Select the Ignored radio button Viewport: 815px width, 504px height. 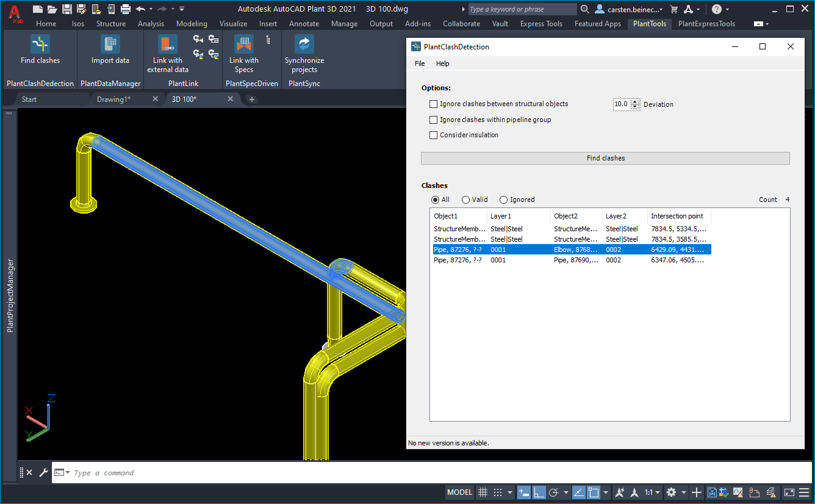point(503,200)
